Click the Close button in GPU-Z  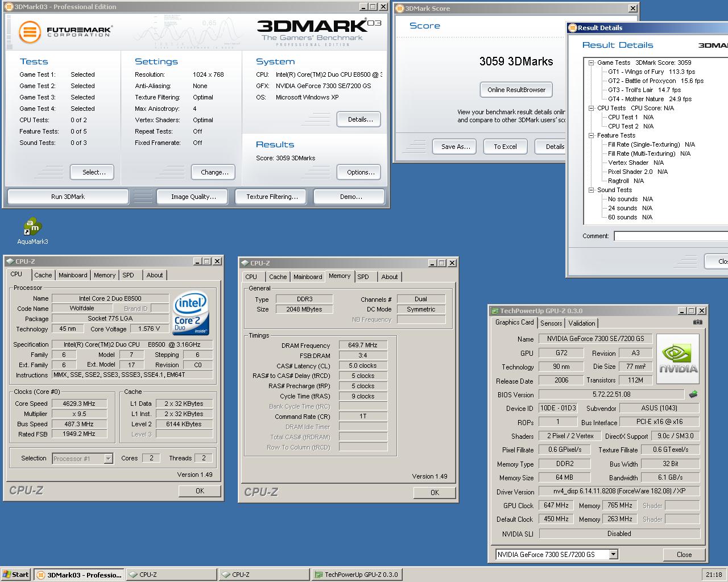pos(684,555)
